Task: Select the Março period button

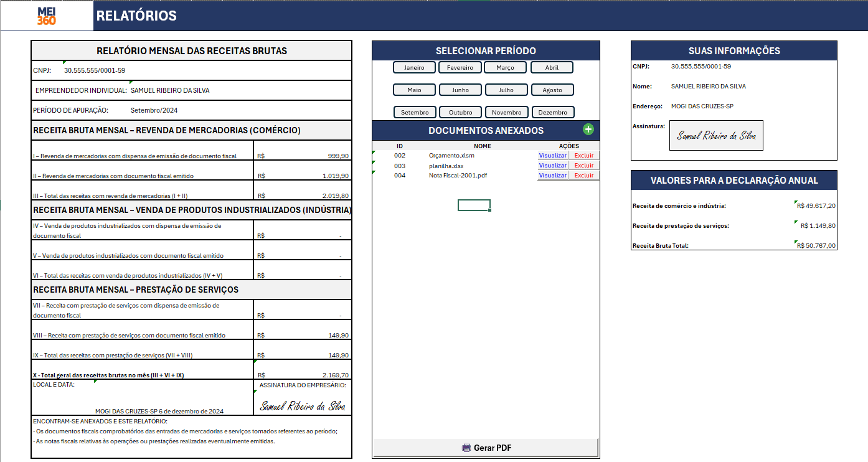Action: click(x=506, y=67)
